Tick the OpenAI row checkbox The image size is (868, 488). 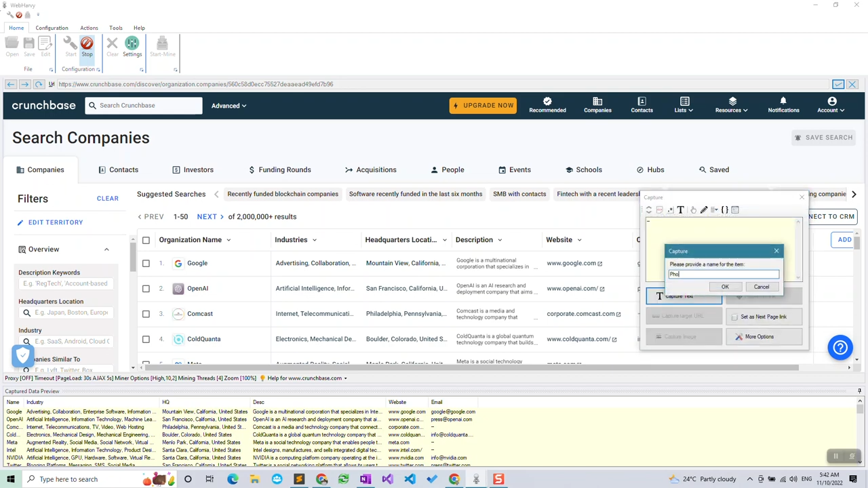[146, 289]
